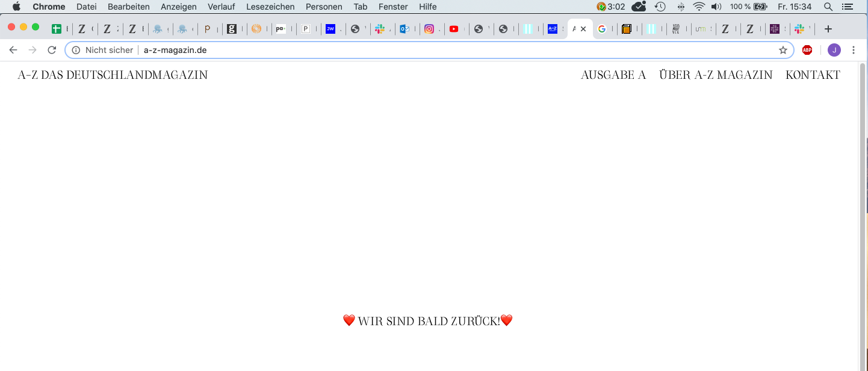Close the active a-z-magazin tab
Image resolution: width=868 pixels, height=371 pixels.
(583, 29)
